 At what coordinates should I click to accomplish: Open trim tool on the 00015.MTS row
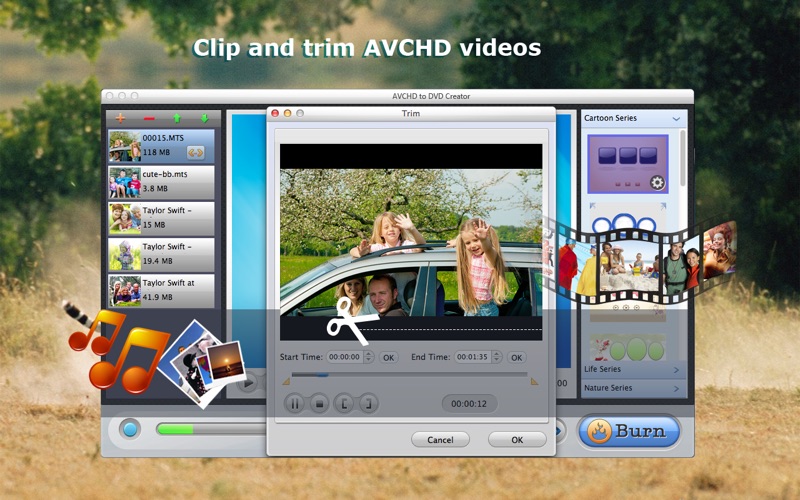pos(195,152)
